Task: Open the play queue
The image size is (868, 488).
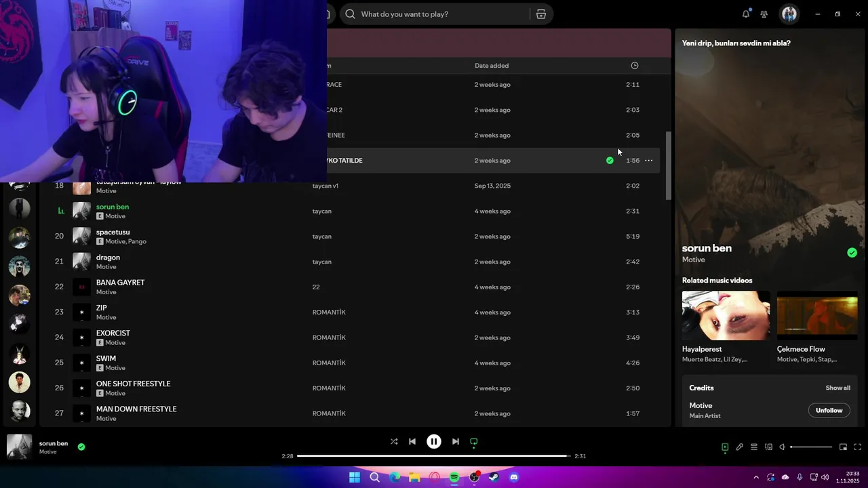Action: point(754,447)
